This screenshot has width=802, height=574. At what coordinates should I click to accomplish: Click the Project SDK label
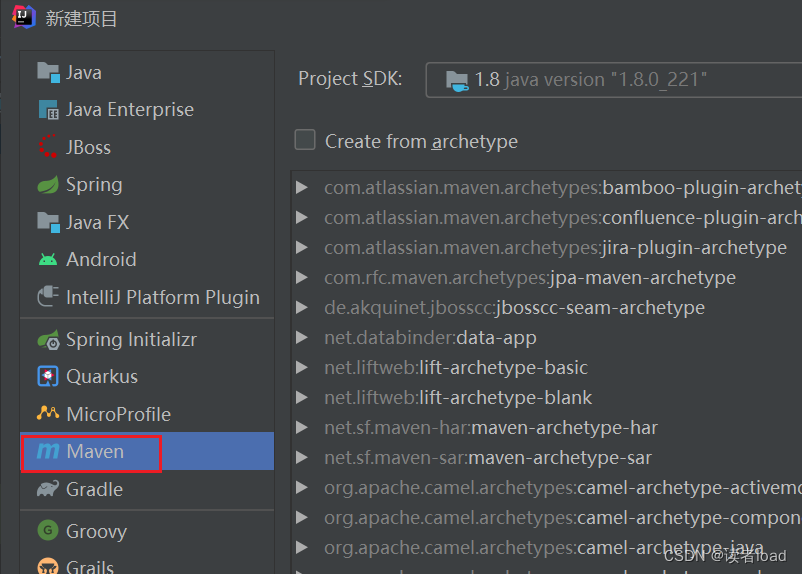pos(350,79)
